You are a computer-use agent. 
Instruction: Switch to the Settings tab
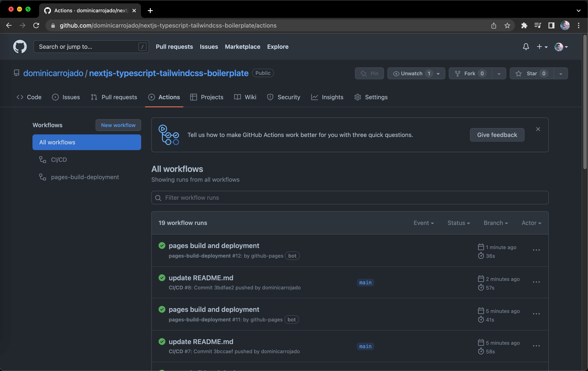[x=376, y=97]
